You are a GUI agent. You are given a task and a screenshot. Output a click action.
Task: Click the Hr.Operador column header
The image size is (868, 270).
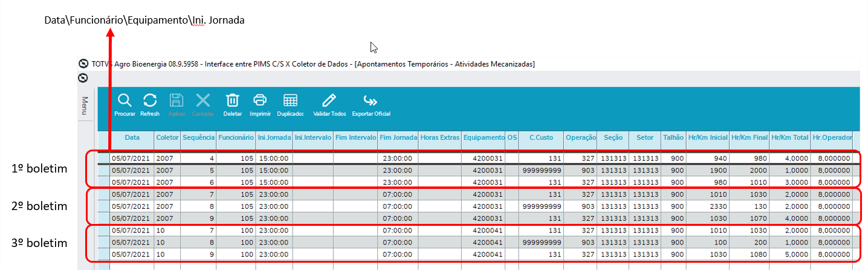point(832,138)
